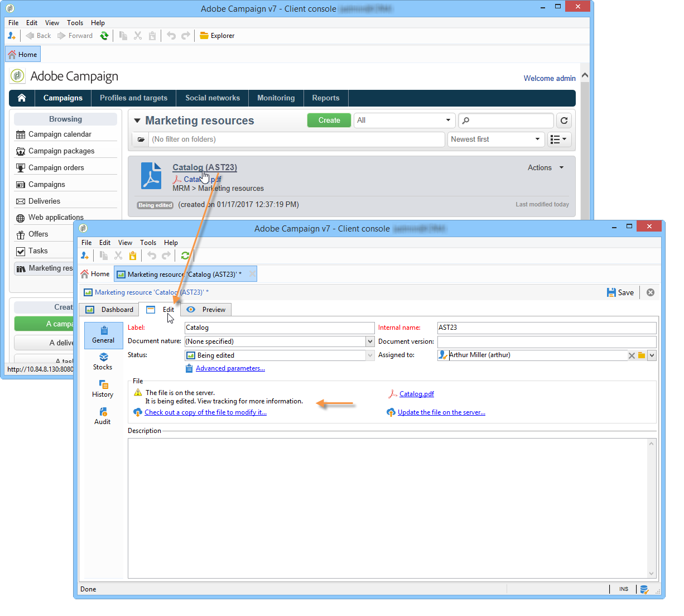Image resolution: width=684 pixels, height=616 pixels.
Task: Open Explorer from the back window toolbar
Action: click(x=217, y=36)
